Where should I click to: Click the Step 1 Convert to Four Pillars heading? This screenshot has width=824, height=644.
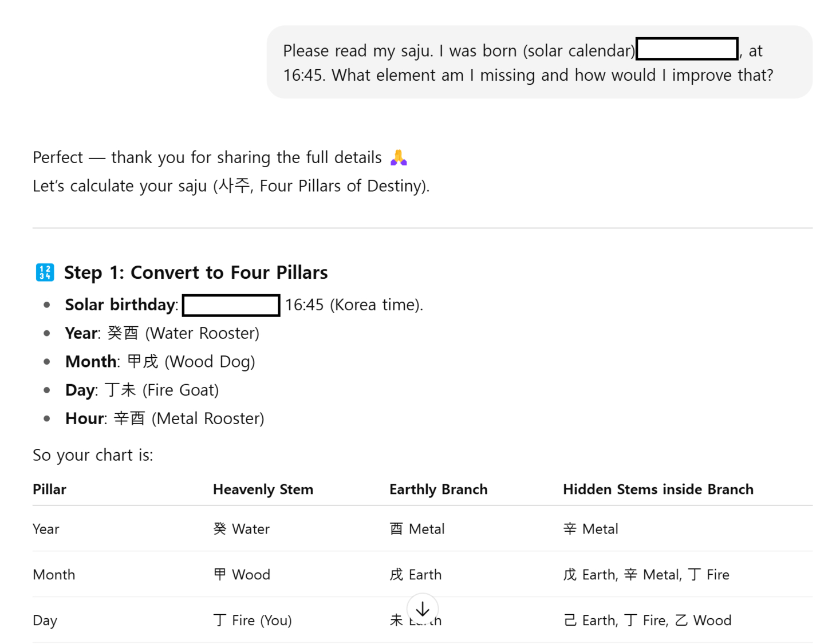pos(196,272)
